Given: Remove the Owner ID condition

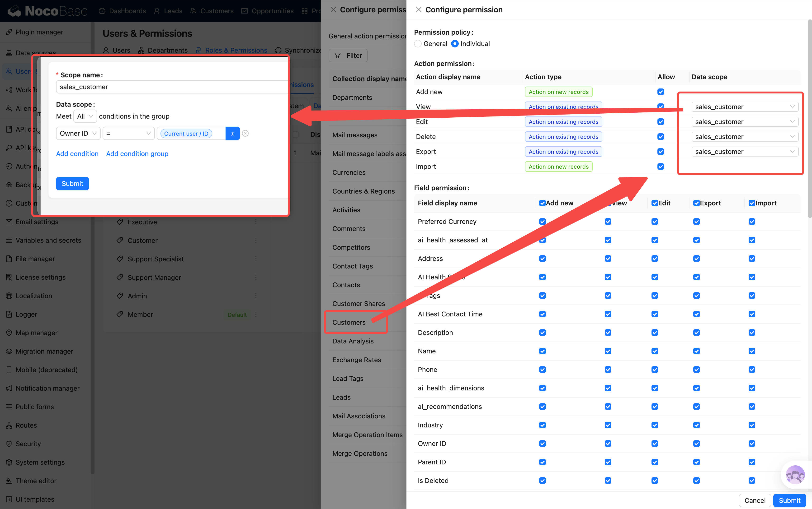Looking at the screenshot, I should (245, 133).
